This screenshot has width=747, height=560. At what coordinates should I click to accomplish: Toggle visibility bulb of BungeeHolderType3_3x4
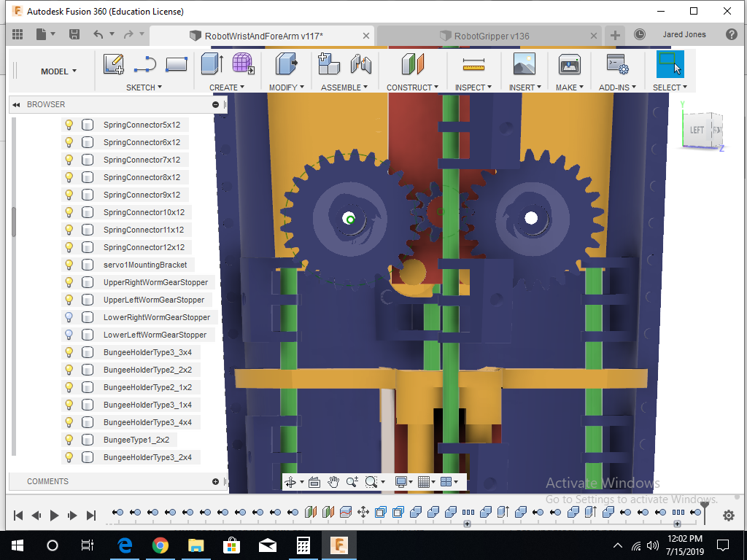[x=69, y=352]
